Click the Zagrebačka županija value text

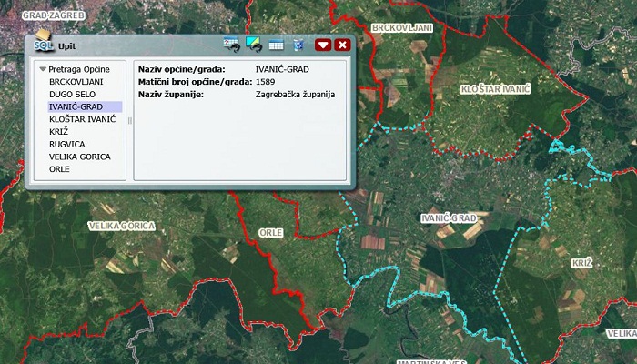click(296, 95)
